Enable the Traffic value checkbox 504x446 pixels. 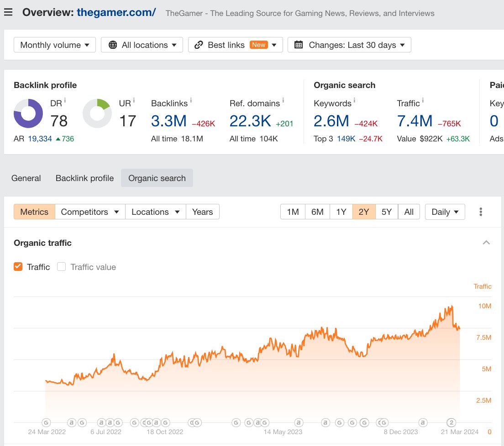pos(61,267)
